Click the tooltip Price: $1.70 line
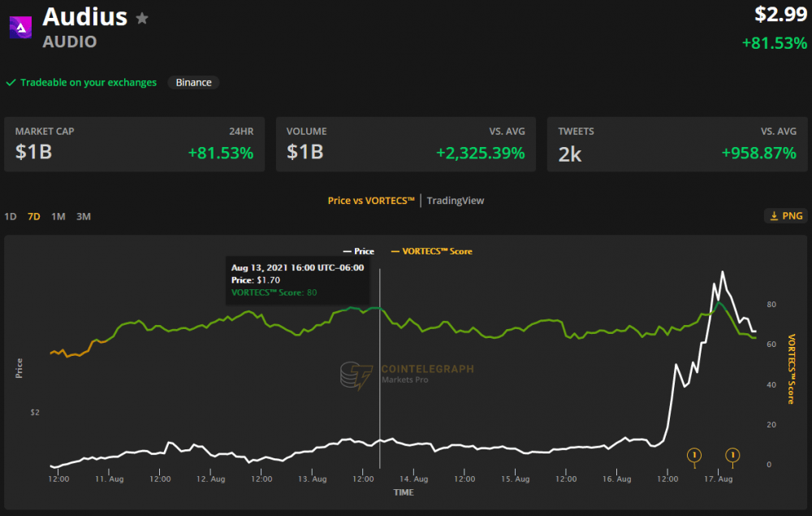The image size is (812, 516). point(256,280)
